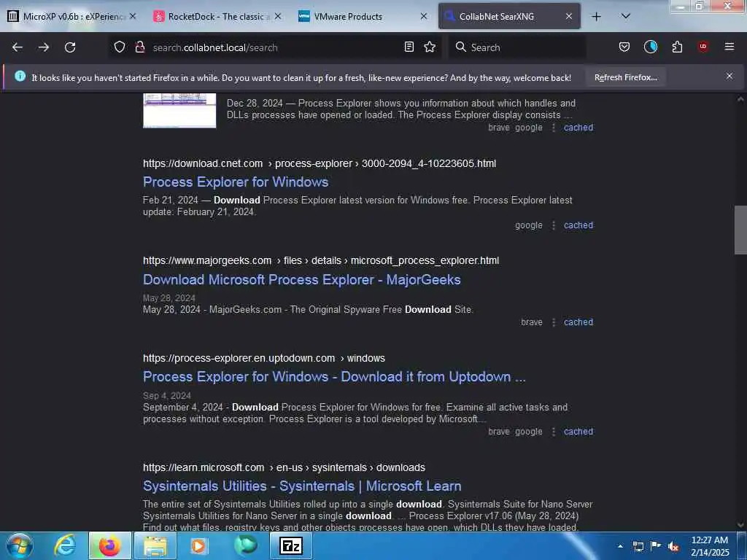
Task: Open the taskbar clock showing 12:27 AM
Action: click(709, 546)
